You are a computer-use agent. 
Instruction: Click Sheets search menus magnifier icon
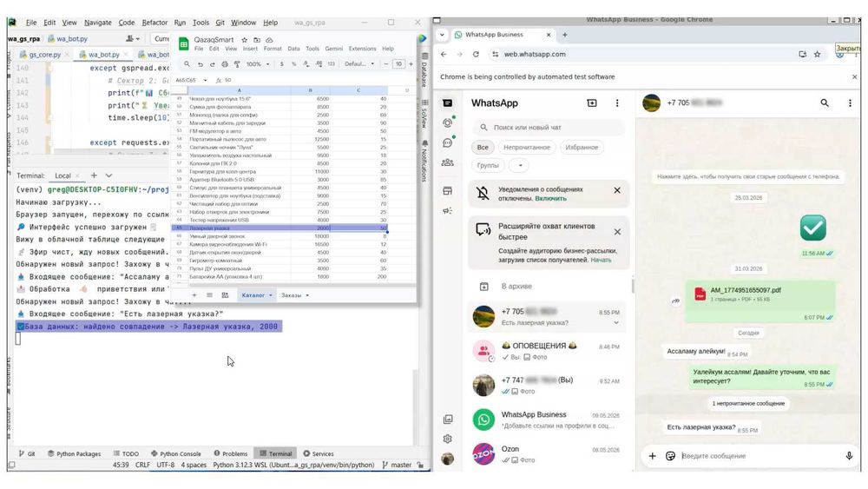[x=187, y=64]
